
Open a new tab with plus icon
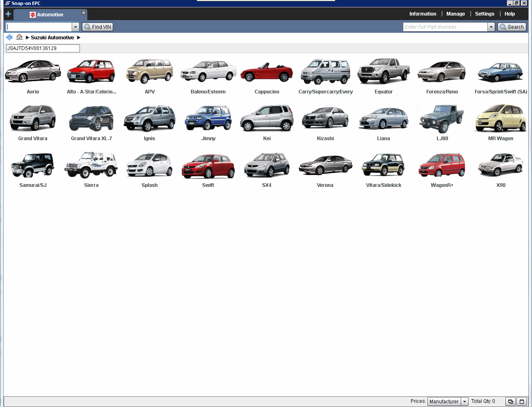pos(8,14)
